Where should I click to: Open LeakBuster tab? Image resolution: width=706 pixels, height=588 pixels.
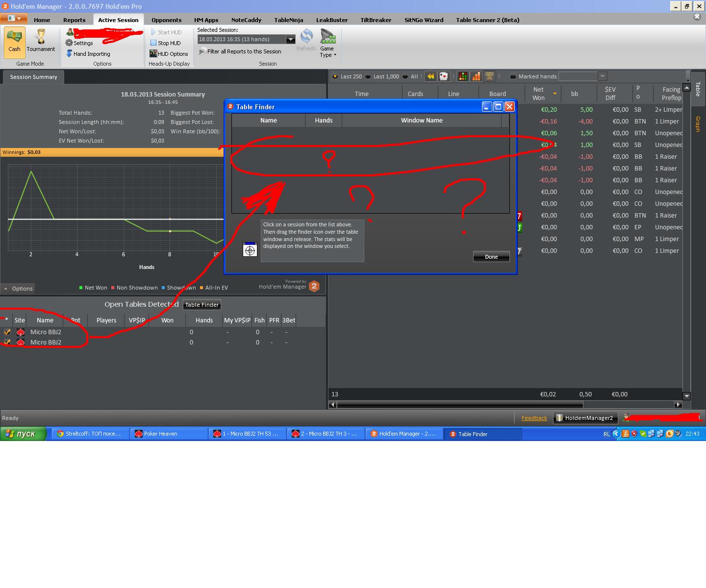coord(332,20)
